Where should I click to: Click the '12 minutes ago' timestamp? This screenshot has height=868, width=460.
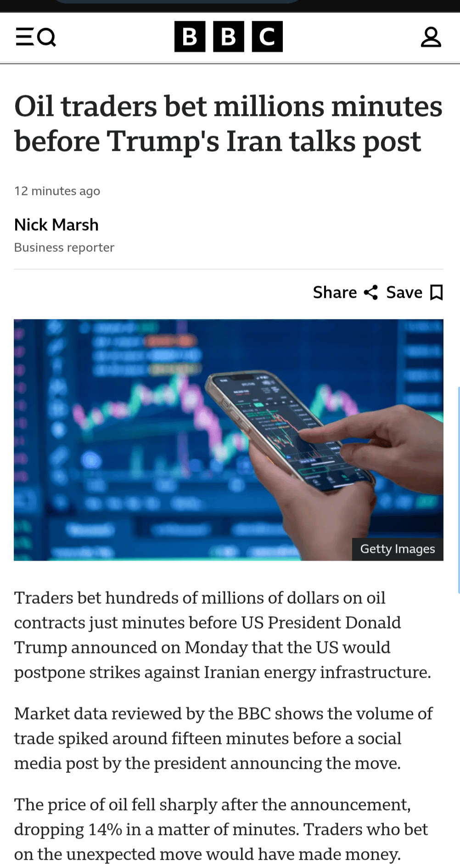[57, 191]
